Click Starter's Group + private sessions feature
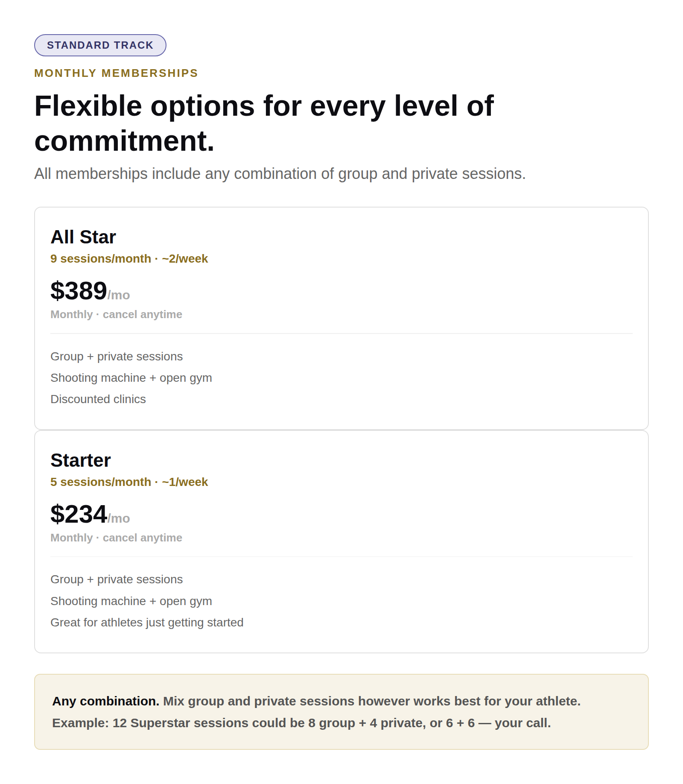Image resolution: width=683 pixels, height=784 pixels. [x=117, y=579]
